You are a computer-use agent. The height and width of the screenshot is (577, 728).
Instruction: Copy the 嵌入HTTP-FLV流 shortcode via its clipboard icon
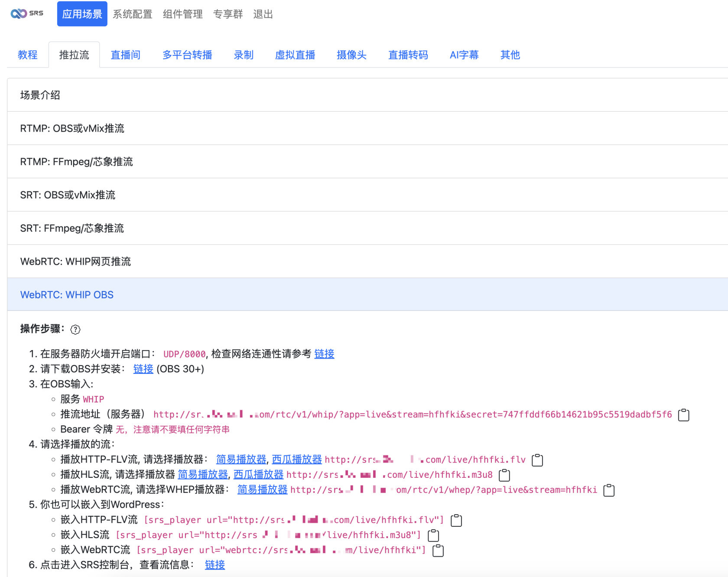tap(456, 520)
